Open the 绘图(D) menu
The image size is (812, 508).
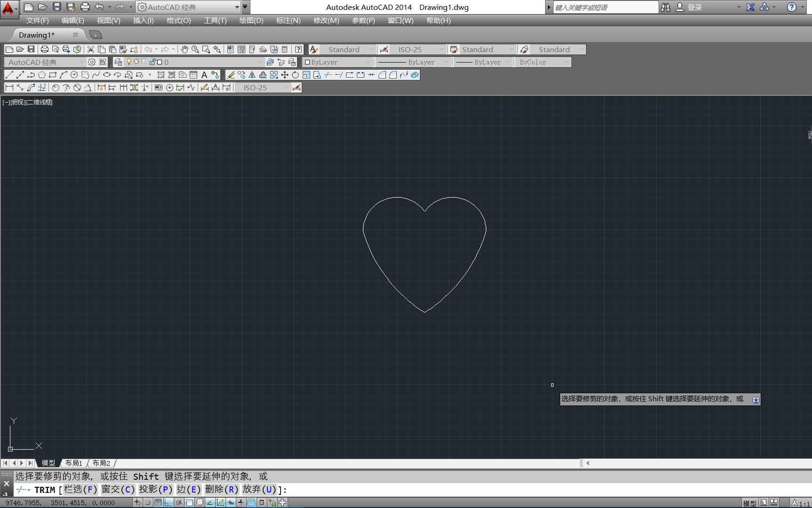[x=251, y=21]
